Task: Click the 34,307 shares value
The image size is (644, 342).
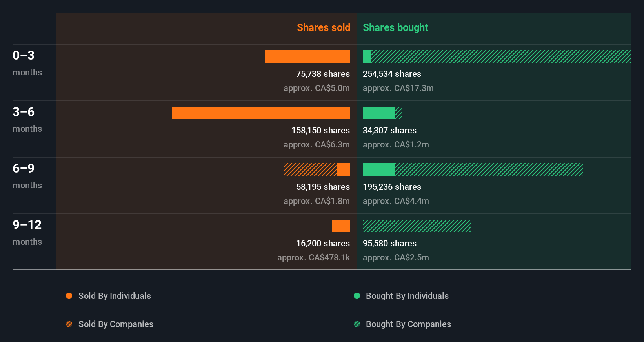Action: point(389,130)
